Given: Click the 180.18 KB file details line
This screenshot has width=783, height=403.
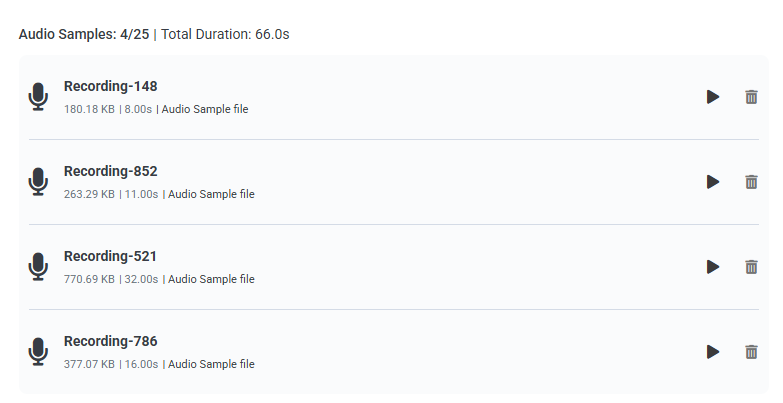Looking at the screenshot, I should (156, 109).
